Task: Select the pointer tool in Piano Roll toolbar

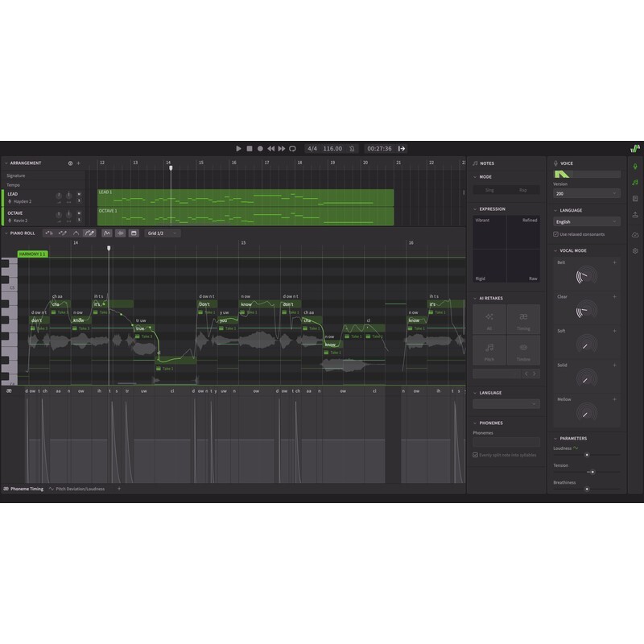Action: click(47, 233)
